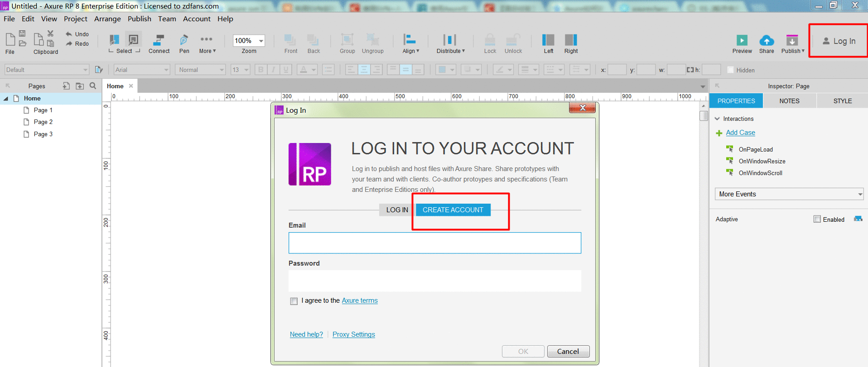Open the Account menu
This screenshot has height=367, width=868.
tap(197, 19)
